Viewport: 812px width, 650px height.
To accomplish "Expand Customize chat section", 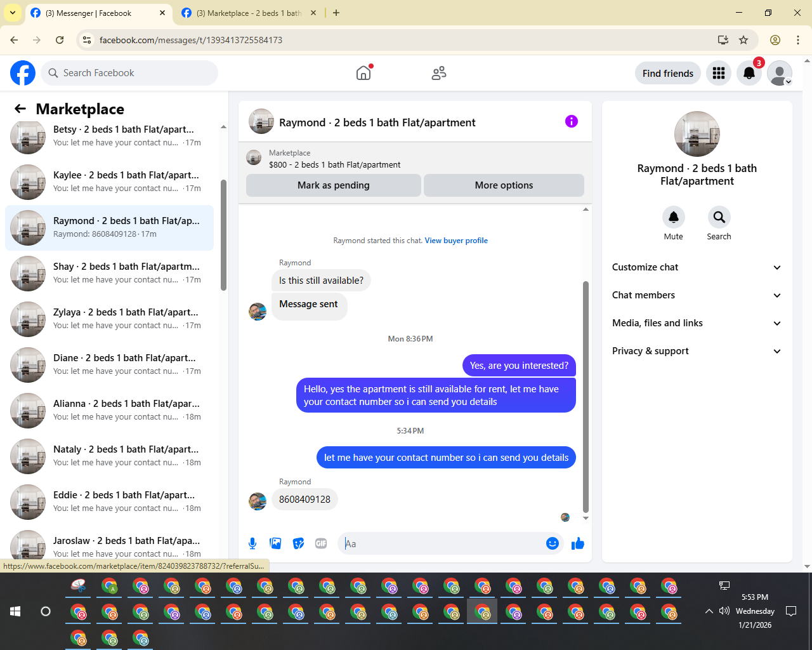I will (x=697, y=267).
